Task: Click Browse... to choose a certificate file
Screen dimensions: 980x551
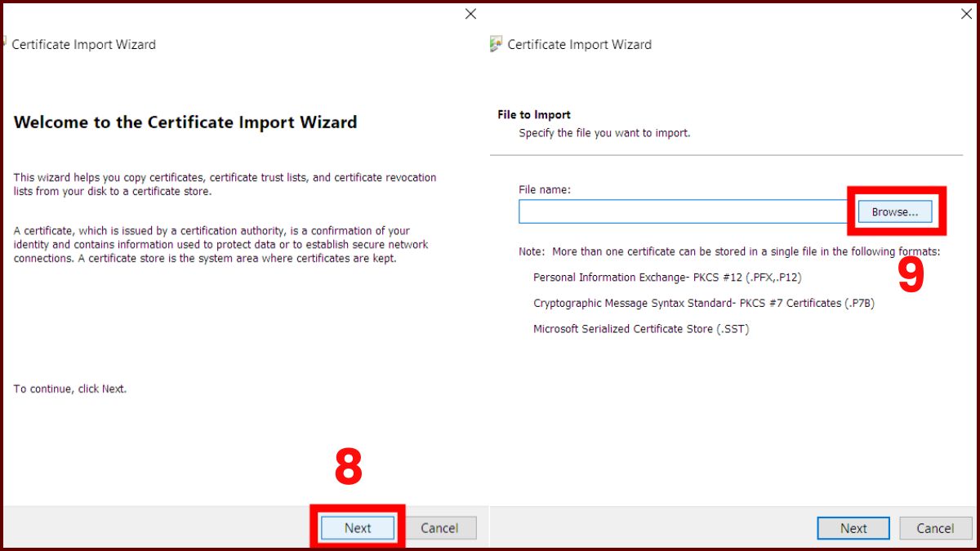Action: (895, 211)
